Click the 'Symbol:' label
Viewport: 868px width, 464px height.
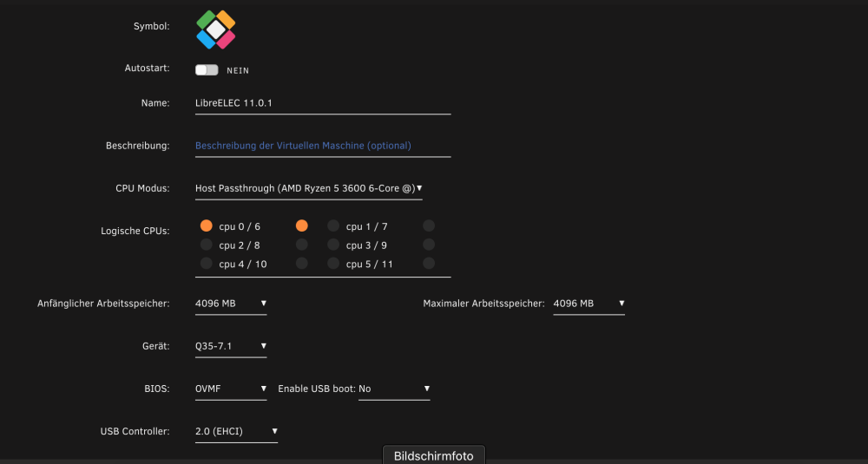click(152, 26)
